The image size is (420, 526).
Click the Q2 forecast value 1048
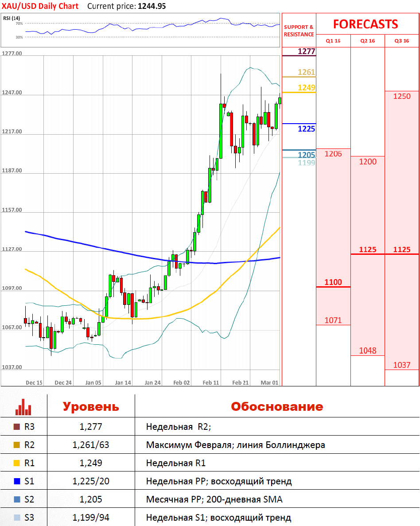[x=368, y=351]
